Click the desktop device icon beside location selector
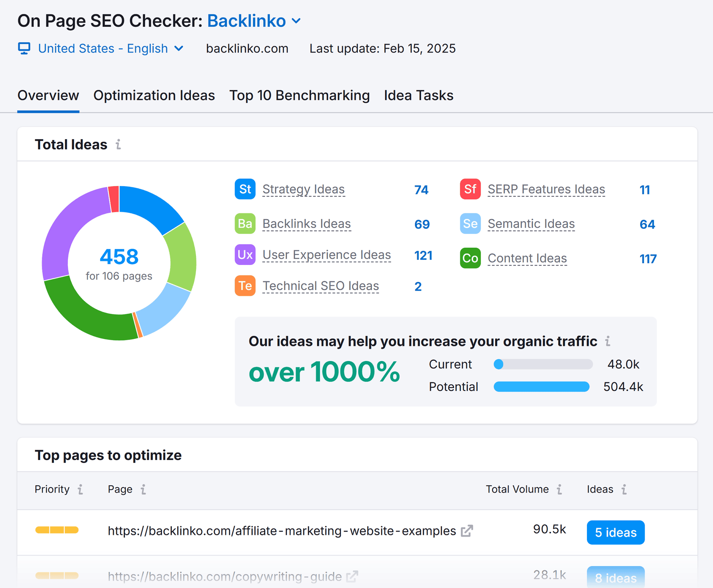 [24, 49]
